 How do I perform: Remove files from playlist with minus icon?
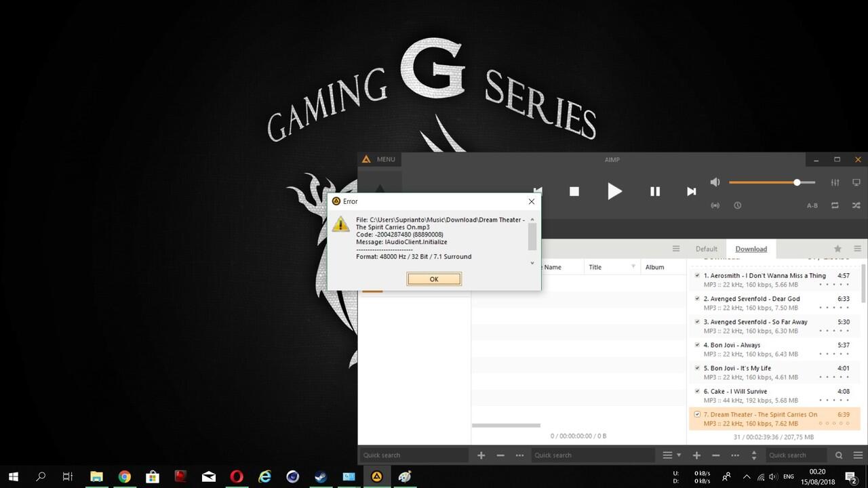click(715, 455)
